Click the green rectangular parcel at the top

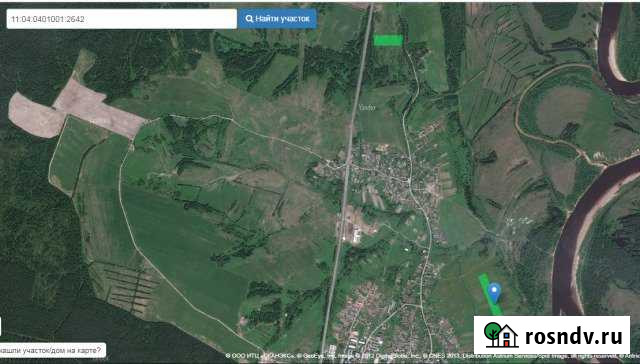[x=388, y=40]
